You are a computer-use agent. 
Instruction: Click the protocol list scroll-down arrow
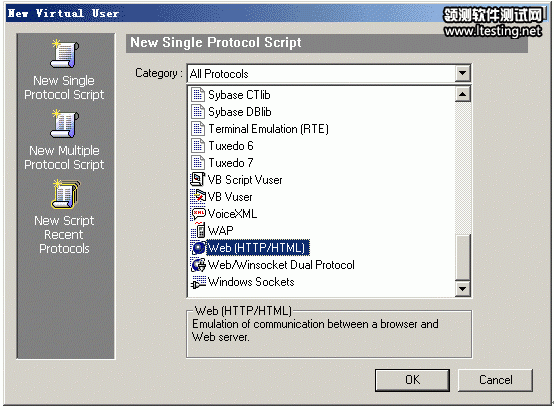coord(462,289)
